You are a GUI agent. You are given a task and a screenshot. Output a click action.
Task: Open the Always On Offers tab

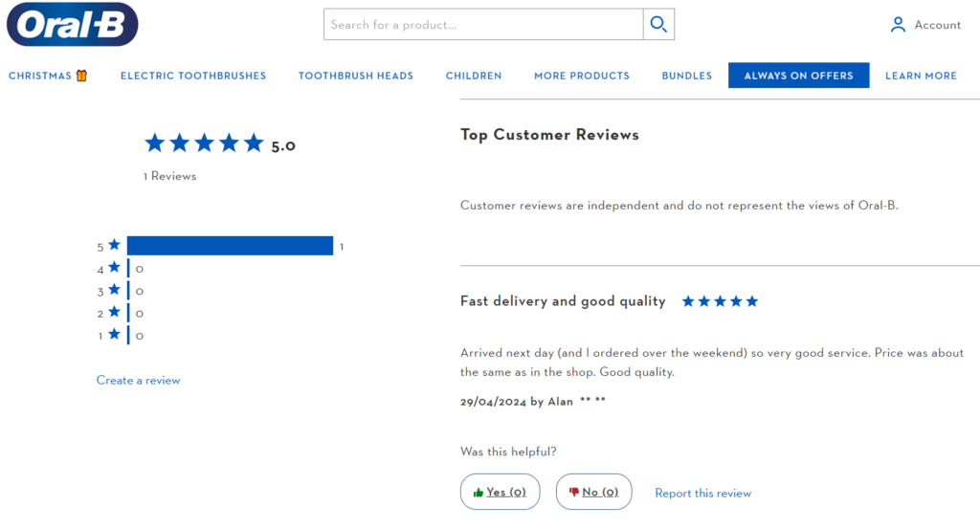pos(799,75)
